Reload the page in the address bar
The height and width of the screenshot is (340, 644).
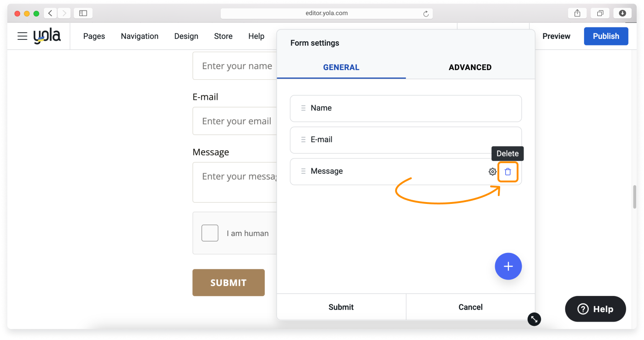pos(426,14)
